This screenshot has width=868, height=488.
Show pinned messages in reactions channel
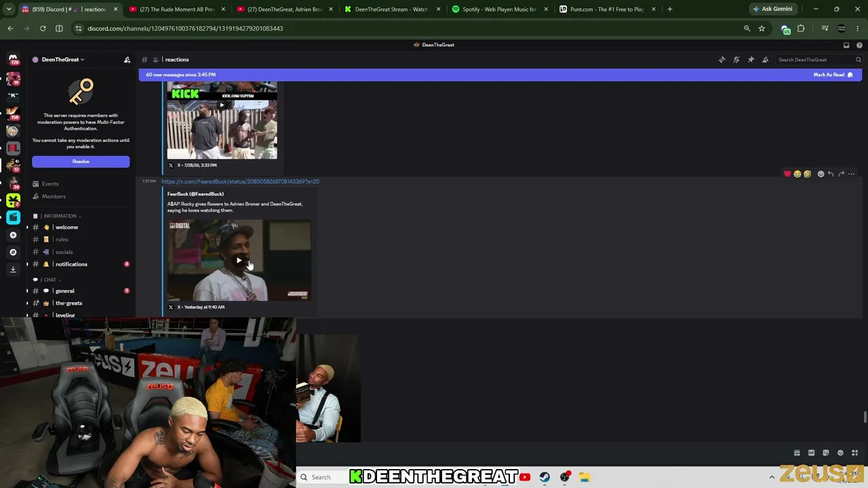(x=751, y=60)
